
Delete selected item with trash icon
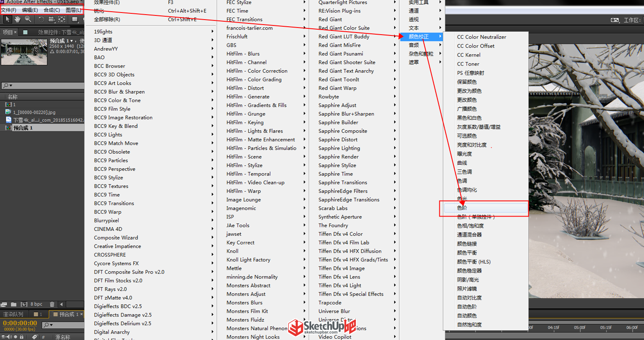[x=52, y=305]
